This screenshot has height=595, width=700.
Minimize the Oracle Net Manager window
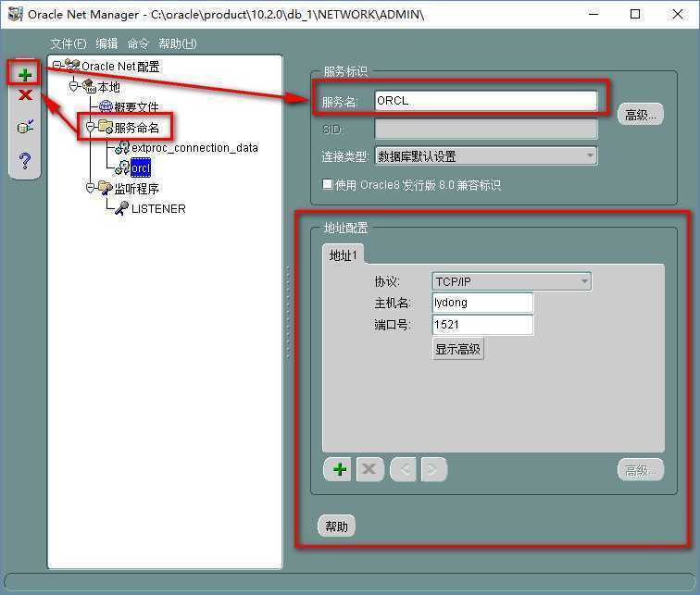pyautogui.click(x=594, y=14)
